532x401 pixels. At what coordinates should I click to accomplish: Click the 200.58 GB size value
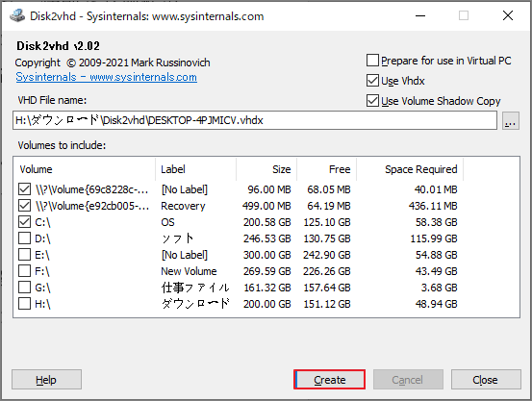[267, 222]
